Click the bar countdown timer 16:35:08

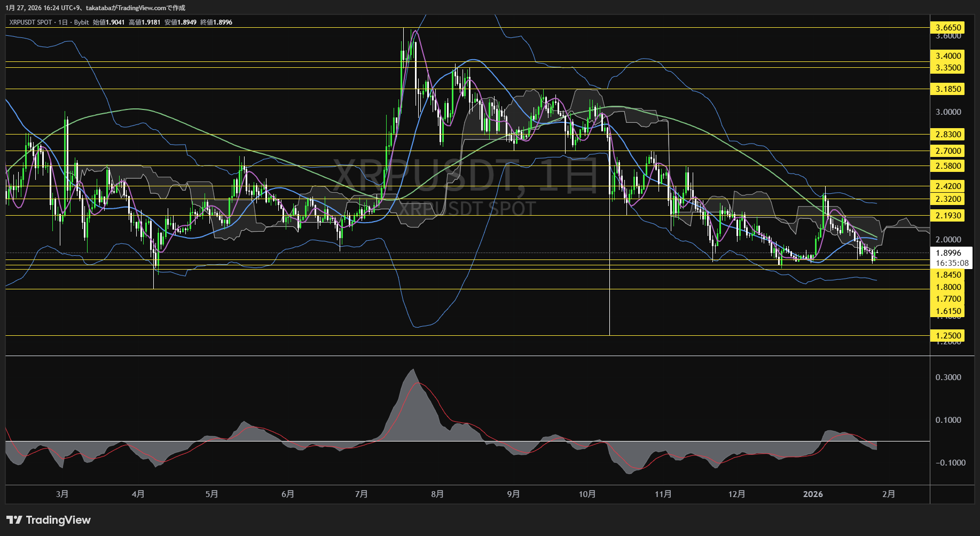[x=952, y=263]
